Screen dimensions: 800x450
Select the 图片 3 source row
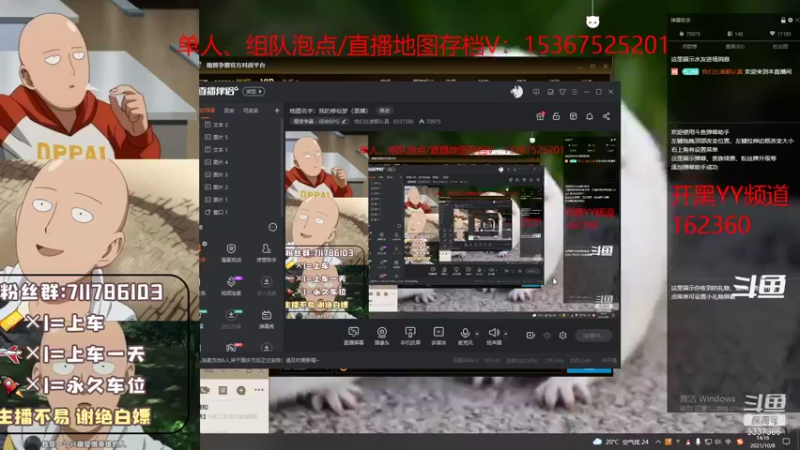click(240, 174)
